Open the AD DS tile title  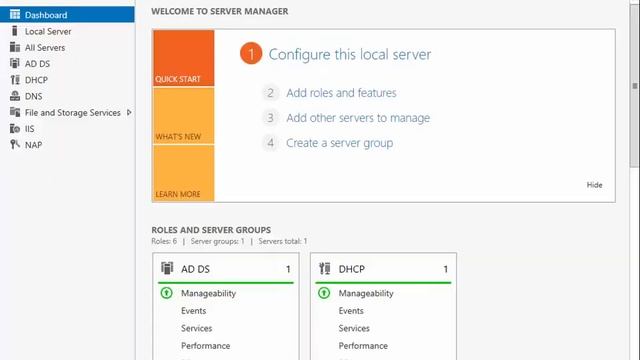point(195,269)
